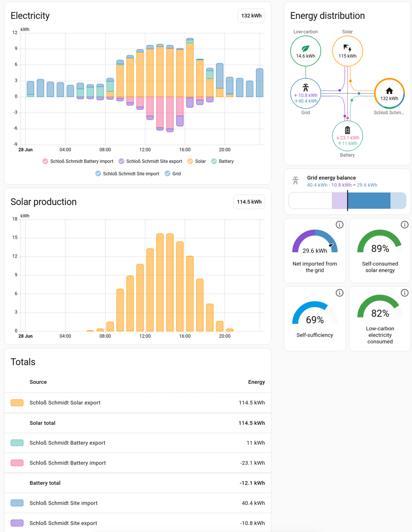Click the Low-carbon leaf icon

305,48
